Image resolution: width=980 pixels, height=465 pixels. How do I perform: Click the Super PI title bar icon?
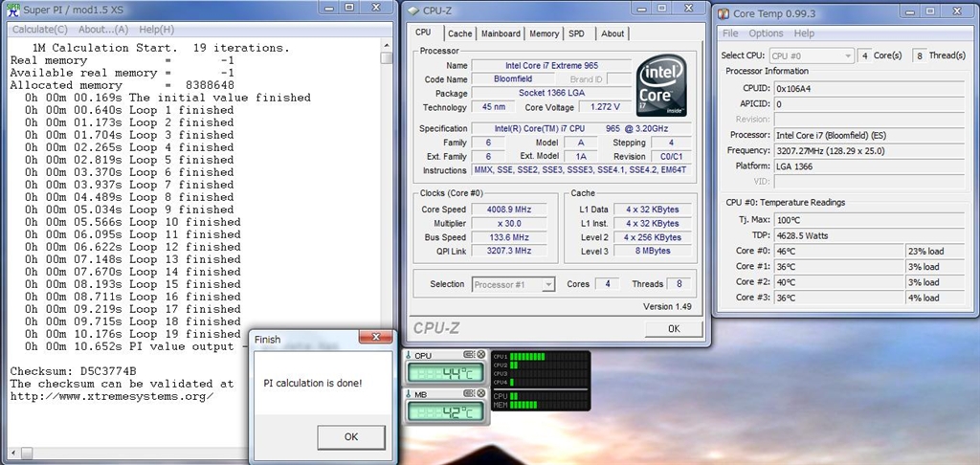coord(11,9)
